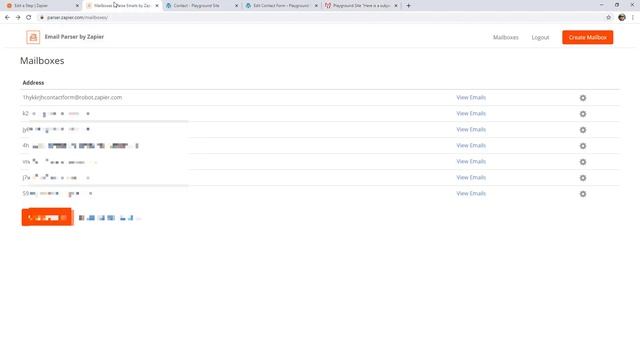Image resolution: width=640 pixels, height=360 pixels.
Task: Close the Contact Playground Site tab
Action: pos(236,6)
